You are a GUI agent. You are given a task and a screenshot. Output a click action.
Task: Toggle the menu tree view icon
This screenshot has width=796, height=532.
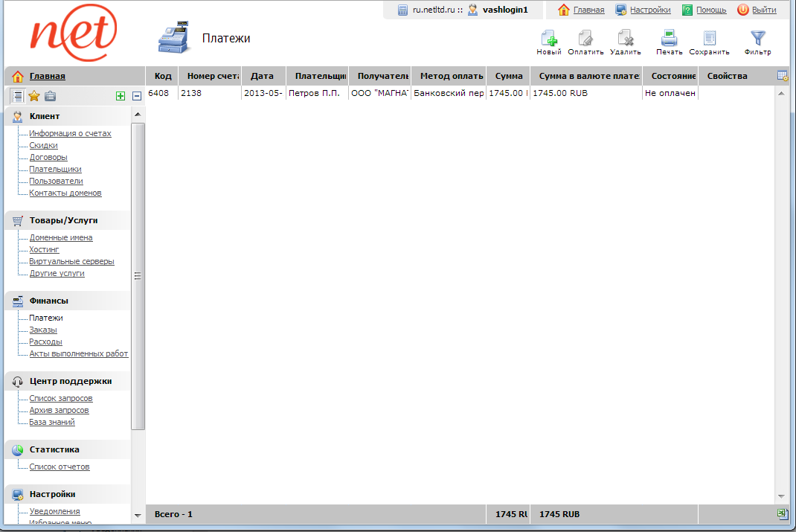16,95
